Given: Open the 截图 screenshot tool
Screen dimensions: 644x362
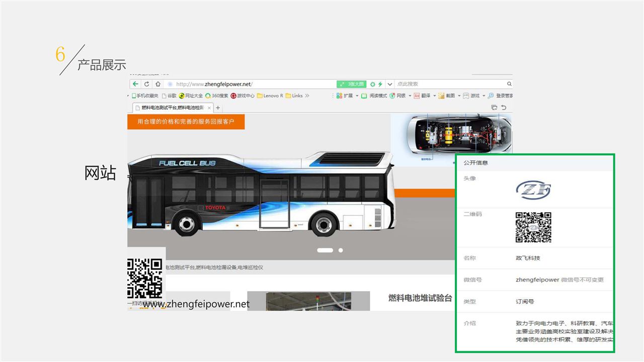Looking at the screenshot, I should pos(446,96).
